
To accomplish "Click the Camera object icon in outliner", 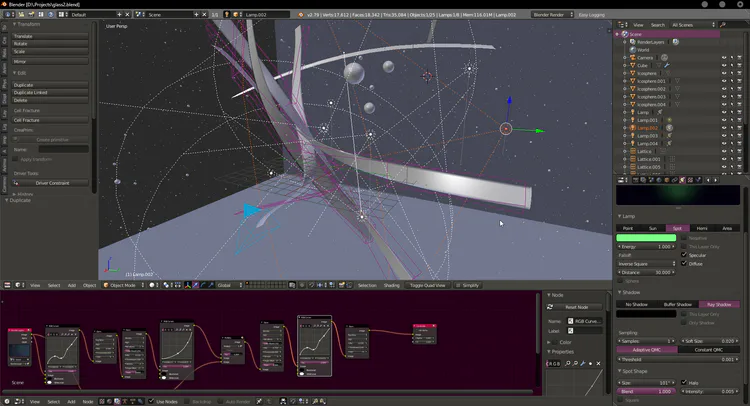I will [632, 57].
